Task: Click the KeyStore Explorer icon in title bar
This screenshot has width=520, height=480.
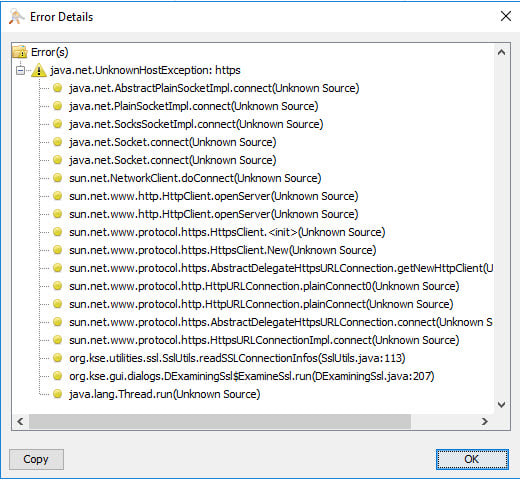Action: (16, 17)
